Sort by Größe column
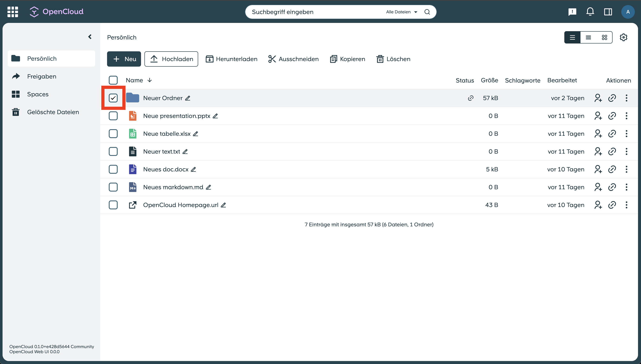Screen dimensions: 641x364 pyautogui.click(x=489, y=80)
